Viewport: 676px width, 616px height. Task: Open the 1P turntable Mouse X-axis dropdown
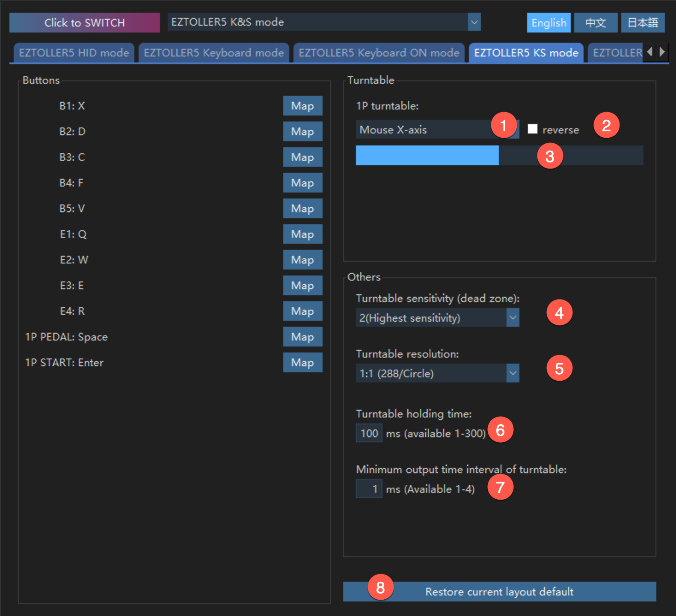click(x=437, y=129)
